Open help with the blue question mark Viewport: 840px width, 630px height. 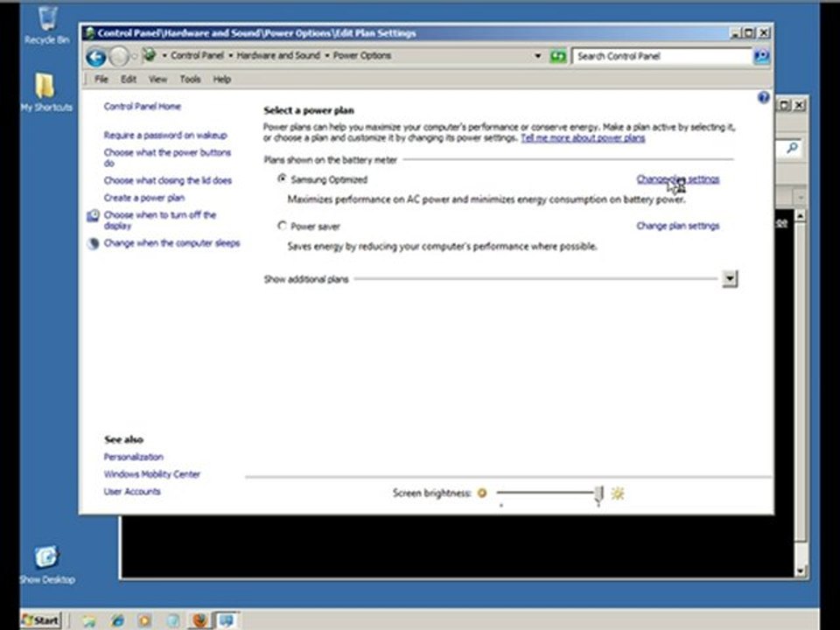pyautogui.click(x=763, y=97)
